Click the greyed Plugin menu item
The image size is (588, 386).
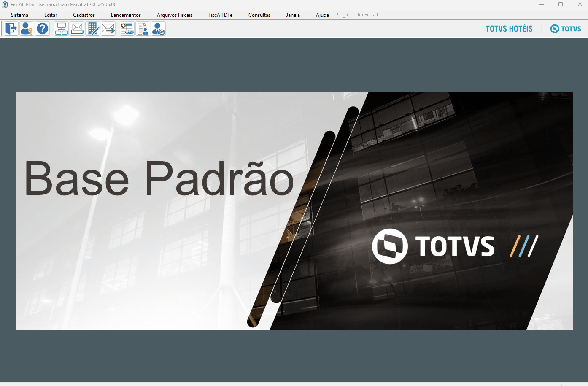[343, 15]
